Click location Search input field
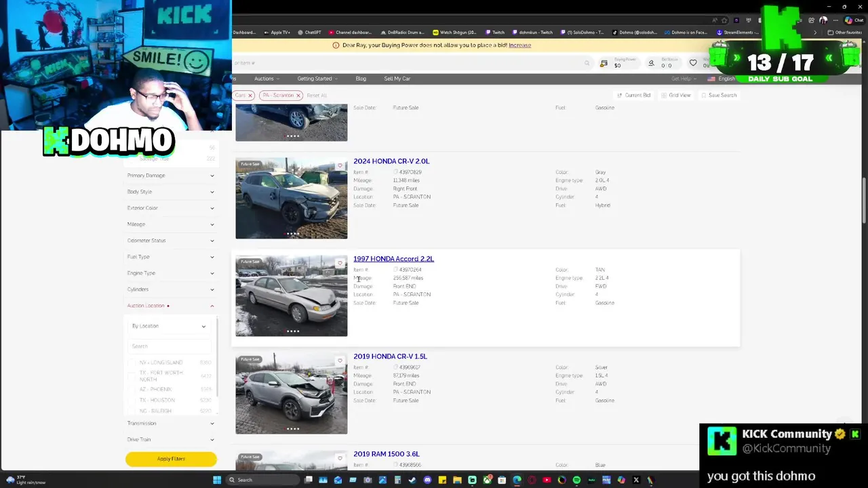Viewport: 868px width, 488px height. [x=169, y=346]
